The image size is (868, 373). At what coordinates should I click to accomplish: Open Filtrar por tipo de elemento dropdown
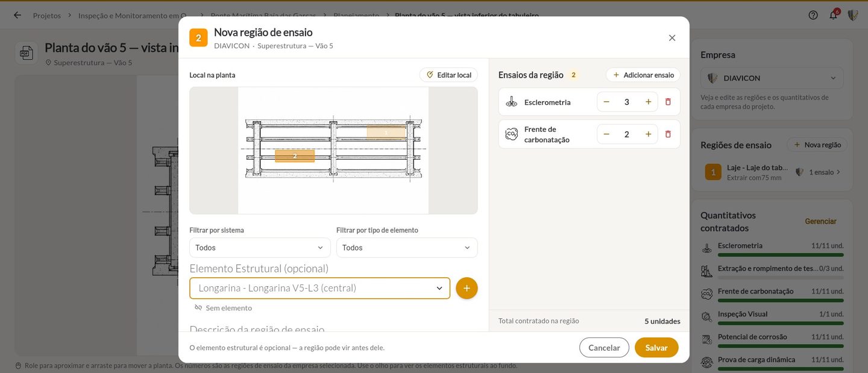(x=407, y=248)
